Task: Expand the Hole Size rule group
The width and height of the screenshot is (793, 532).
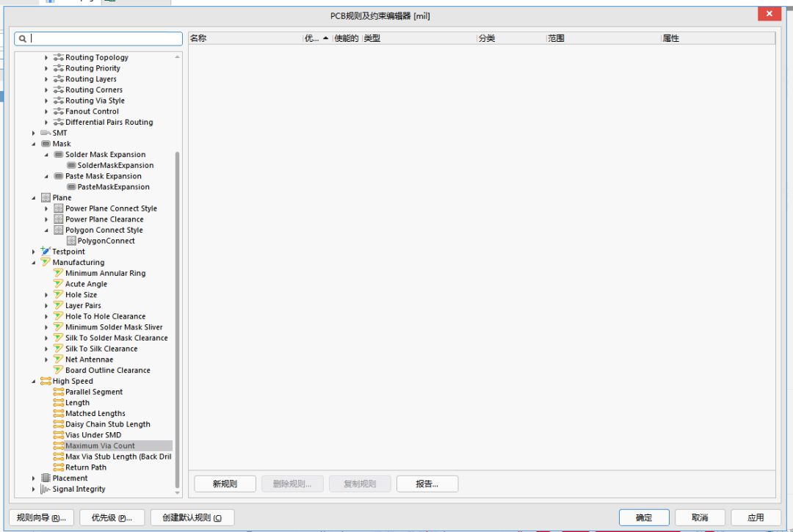Action: pos(46,294)
